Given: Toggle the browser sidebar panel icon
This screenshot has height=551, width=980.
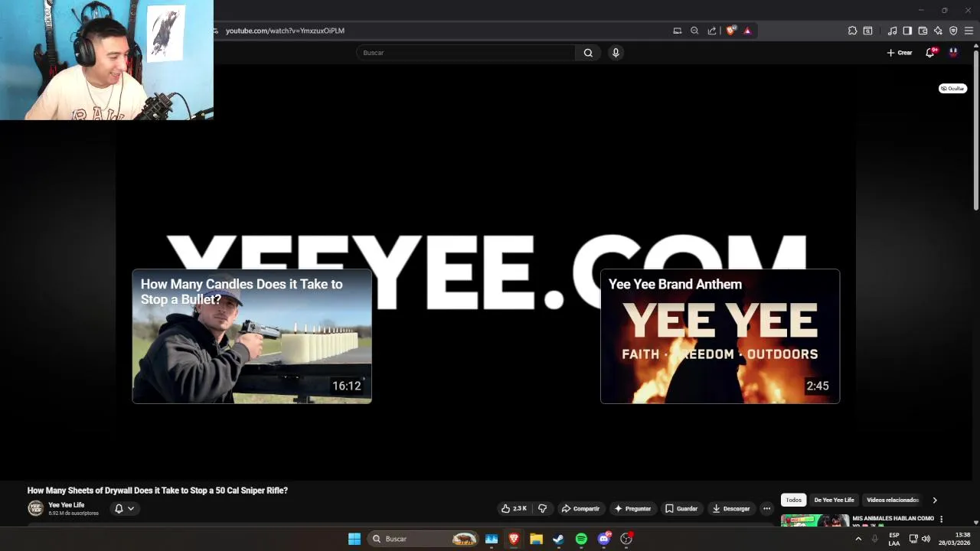Looking at the screenshot, I should 907,31.
